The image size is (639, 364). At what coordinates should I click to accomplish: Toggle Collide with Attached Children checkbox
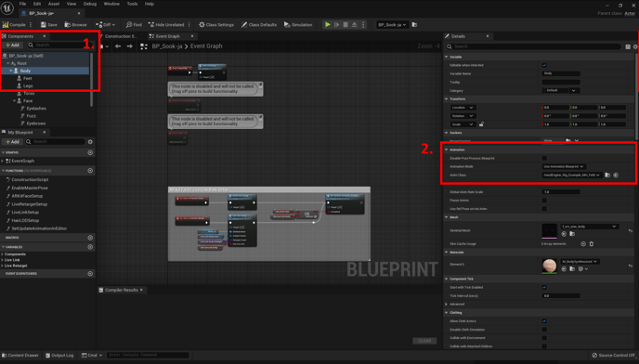544,346
